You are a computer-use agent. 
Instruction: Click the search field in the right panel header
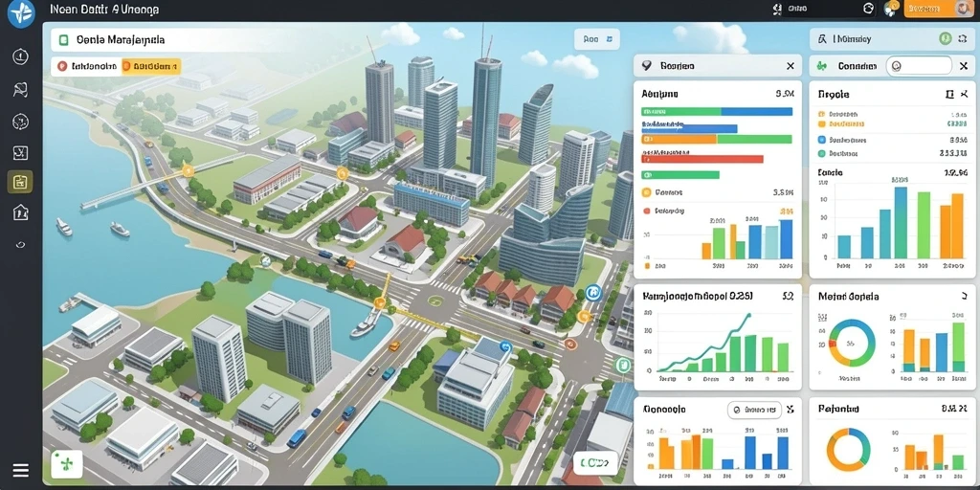(919, 66)
